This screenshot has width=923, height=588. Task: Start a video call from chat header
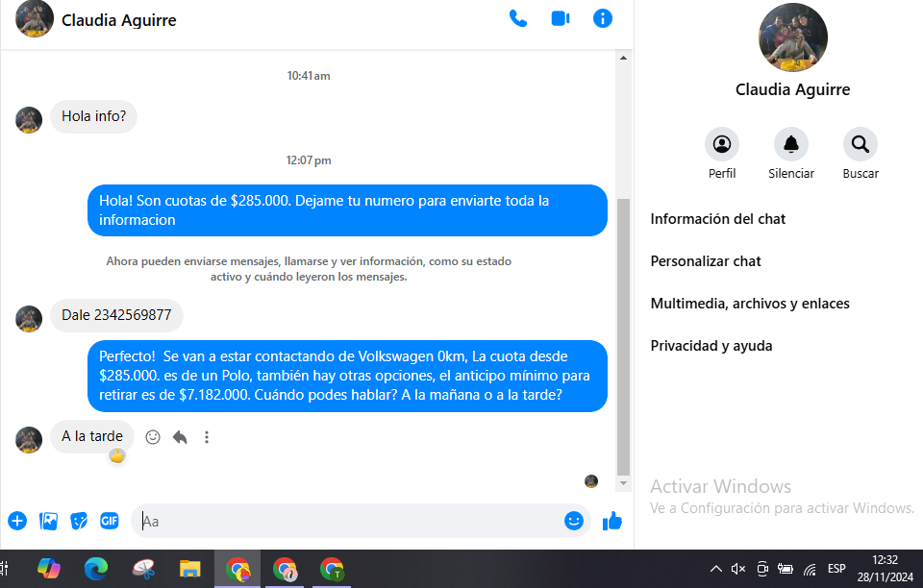point(561,18)
